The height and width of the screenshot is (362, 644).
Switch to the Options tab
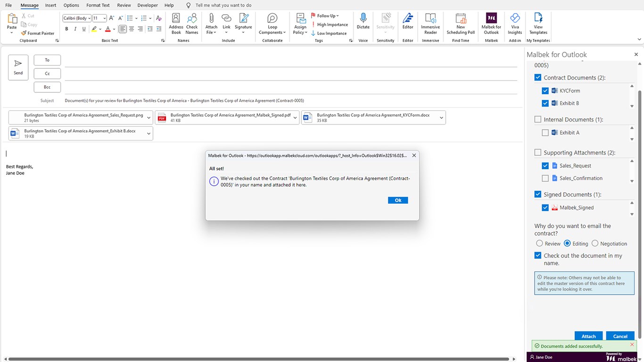coord(71,5)
